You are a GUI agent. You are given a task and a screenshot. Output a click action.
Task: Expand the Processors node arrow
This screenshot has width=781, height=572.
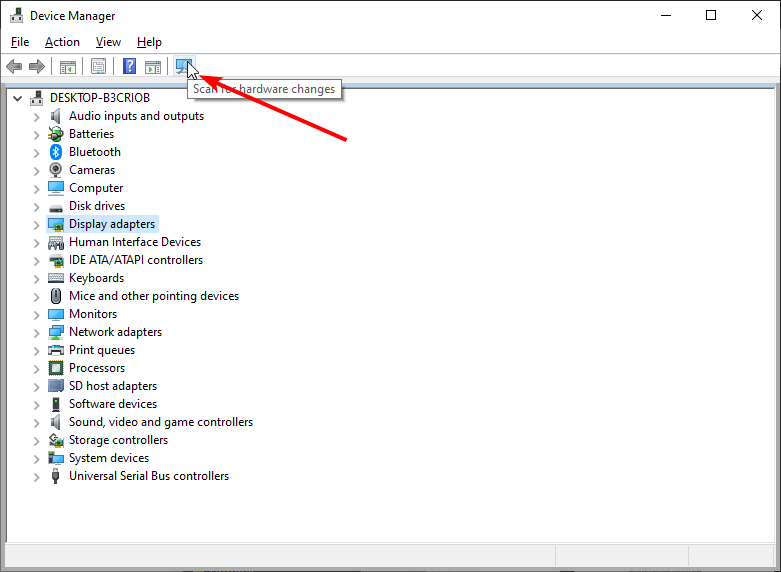click(36, 368)
